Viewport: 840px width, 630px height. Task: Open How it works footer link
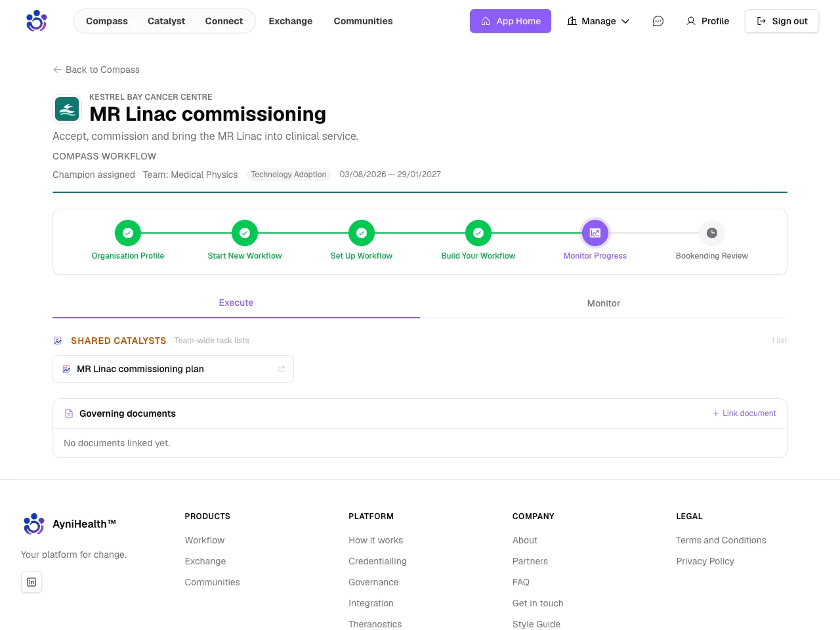coord(376,540)
